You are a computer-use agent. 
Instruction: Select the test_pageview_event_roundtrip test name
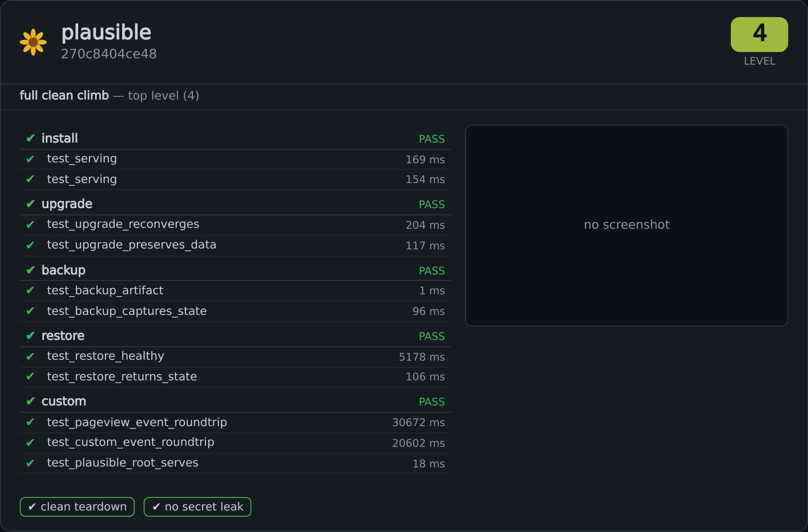[x=137, y=423]
